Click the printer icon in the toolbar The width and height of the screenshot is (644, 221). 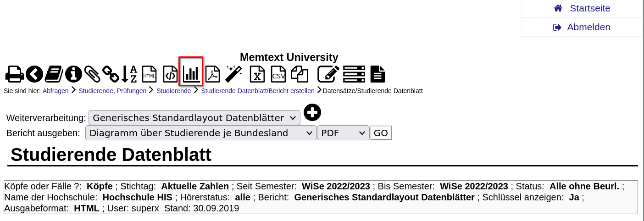15,74
